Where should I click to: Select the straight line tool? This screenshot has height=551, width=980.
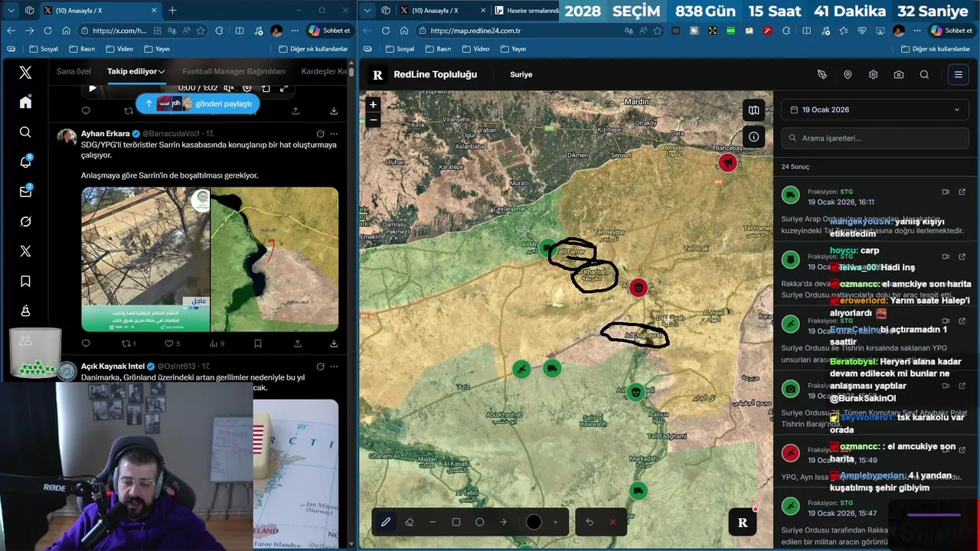pyautogui.click(x=433, y=522)
